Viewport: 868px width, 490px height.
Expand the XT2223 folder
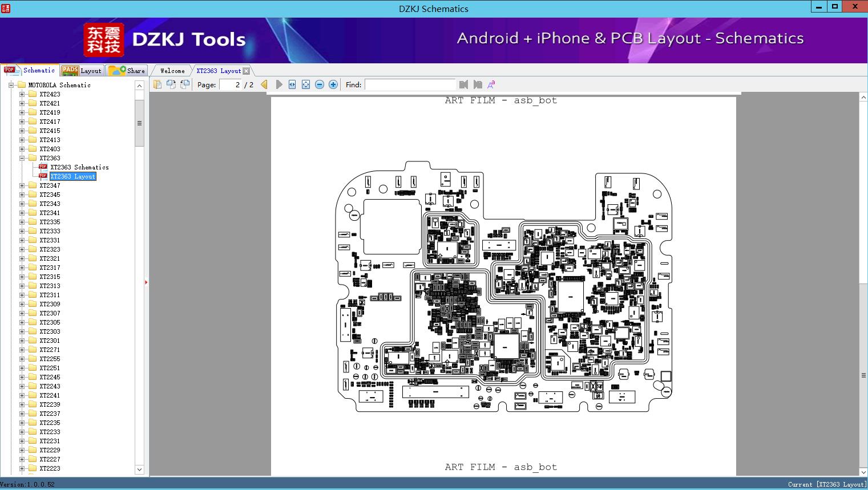(x=22, y=468)
